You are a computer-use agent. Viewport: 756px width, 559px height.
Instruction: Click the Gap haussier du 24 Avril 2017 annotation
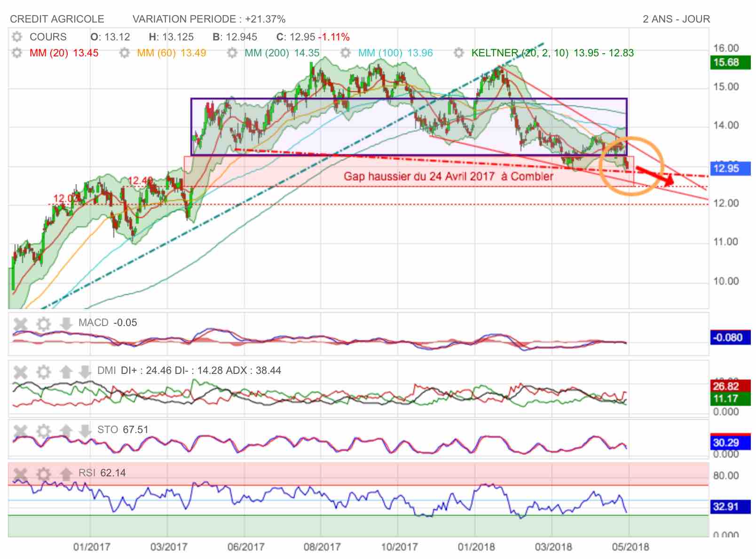pyautogui.click(x=448, y=176)
